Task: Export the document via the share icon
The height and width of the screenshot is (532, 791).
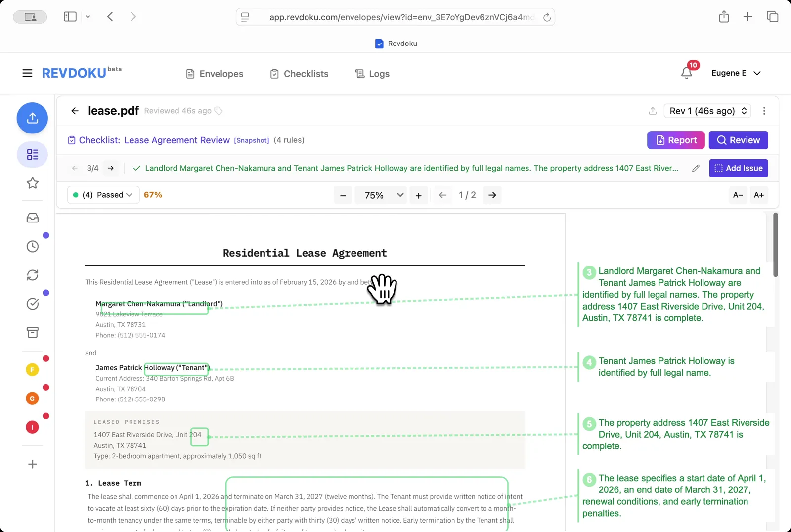Action: pyautogui.click(x=653, y=111)
